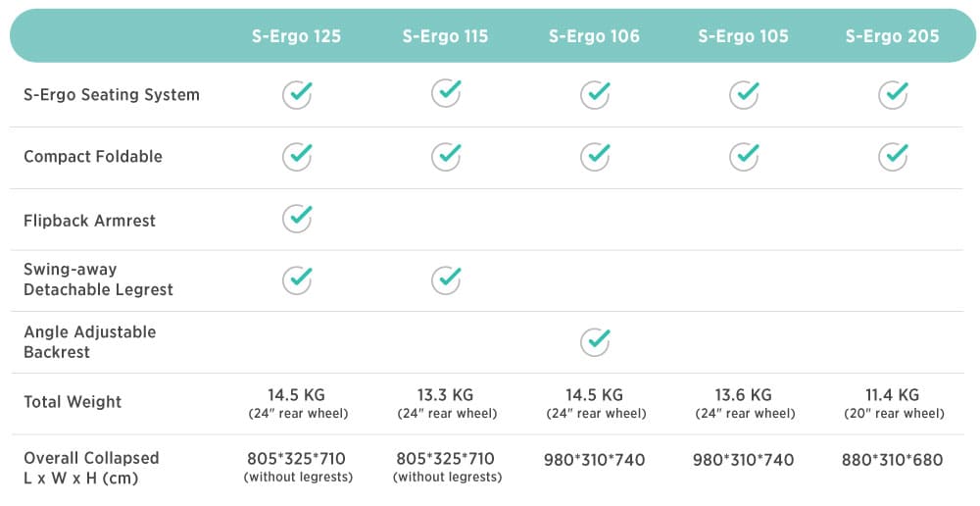Click the Flipback Armrest row label
Screen dimensions: 980x506
click(x=89, y=221)
